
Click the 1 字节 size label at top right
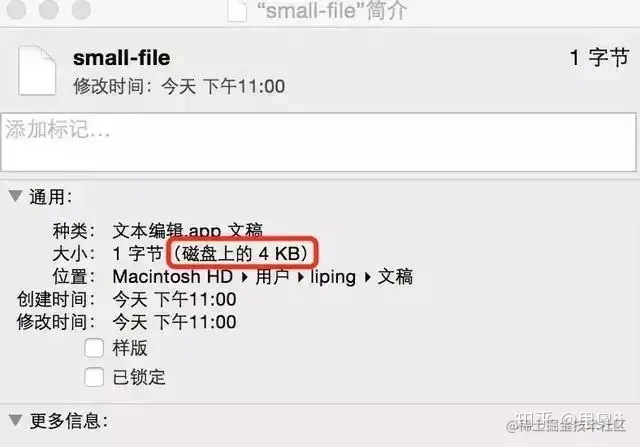(x=600, y=58)
